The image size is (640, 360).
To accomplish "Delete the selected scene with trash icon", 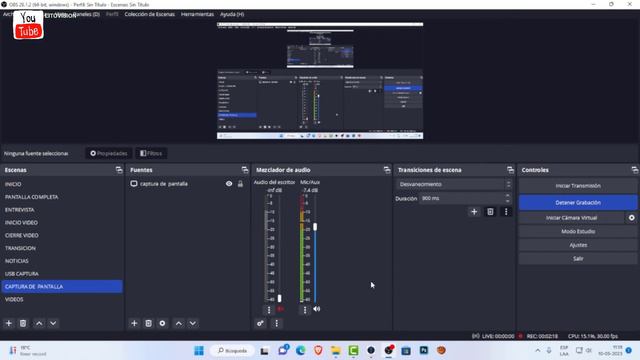I will 23,323.
